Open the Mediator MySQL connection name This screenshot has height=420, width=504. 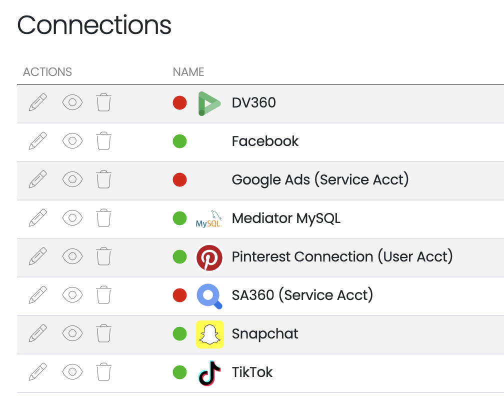(286, 218)
